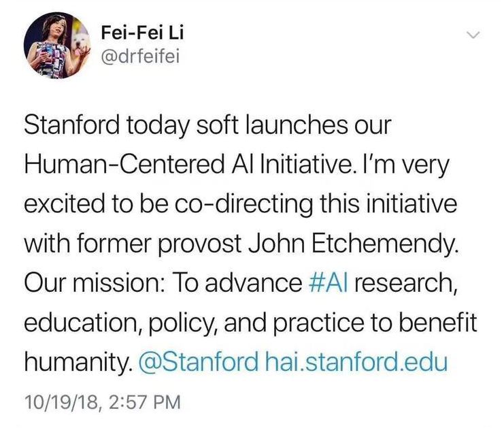The width and height of the screenshot is (504, 428).
Task: Open the @Stanford mention
Action: pyautogui.click(x=199, y=361)
